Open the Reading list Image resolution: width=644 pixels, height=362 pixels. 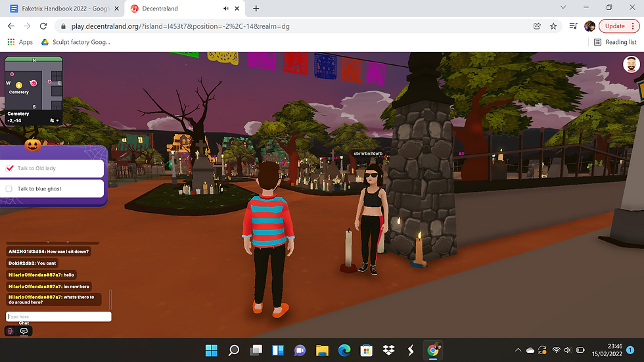pos(615,42)
